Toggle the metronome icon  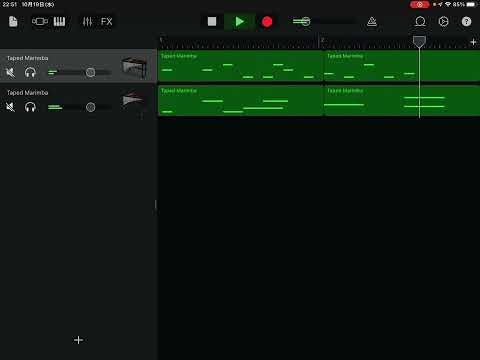372,22
